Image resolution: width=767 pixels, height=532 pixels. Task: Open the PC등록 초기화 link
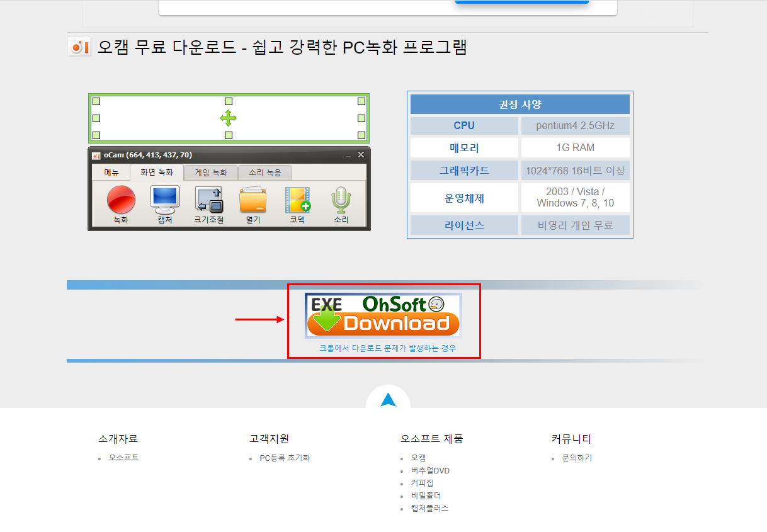pyautogui.click(x=285, y=458)
